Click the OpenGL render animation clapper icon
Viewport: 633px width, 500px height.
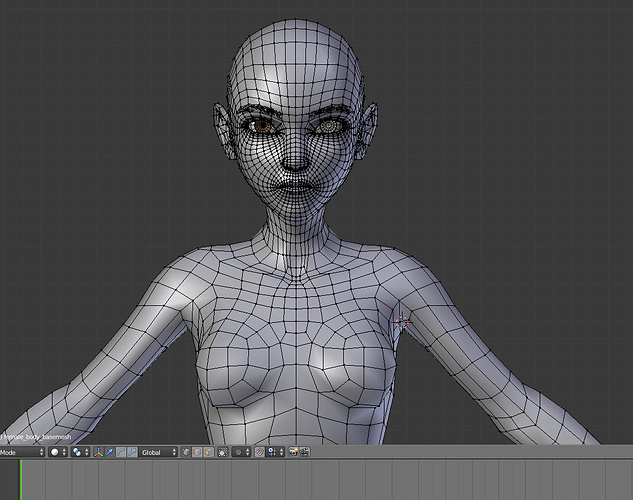coord(304,452)
